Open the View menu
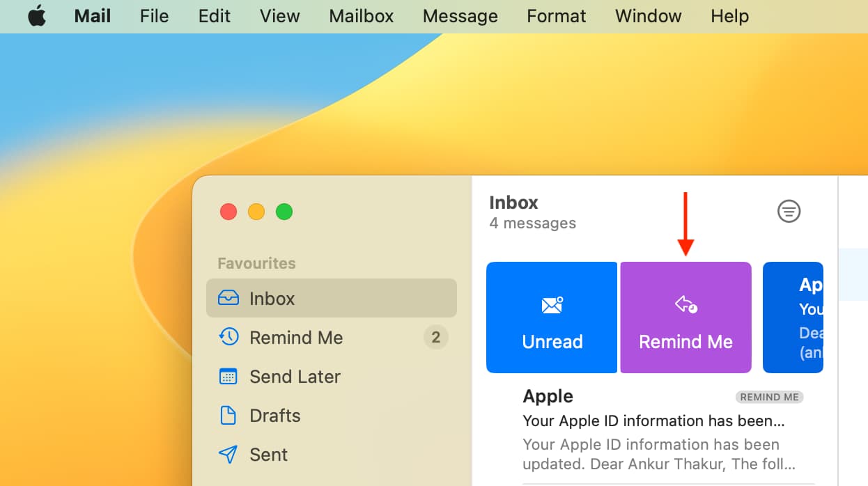Viewport: 868px width, 486px height. point(279,16)
